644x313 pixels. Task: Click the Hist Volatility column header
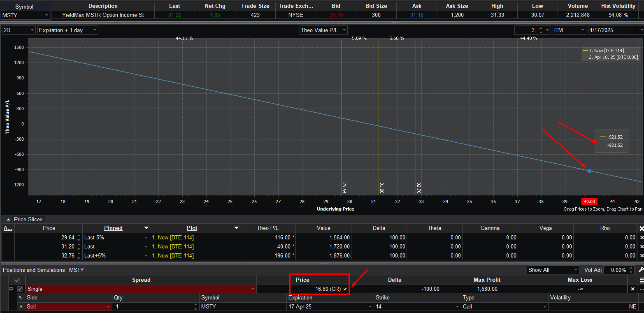(x=617, y=6)
